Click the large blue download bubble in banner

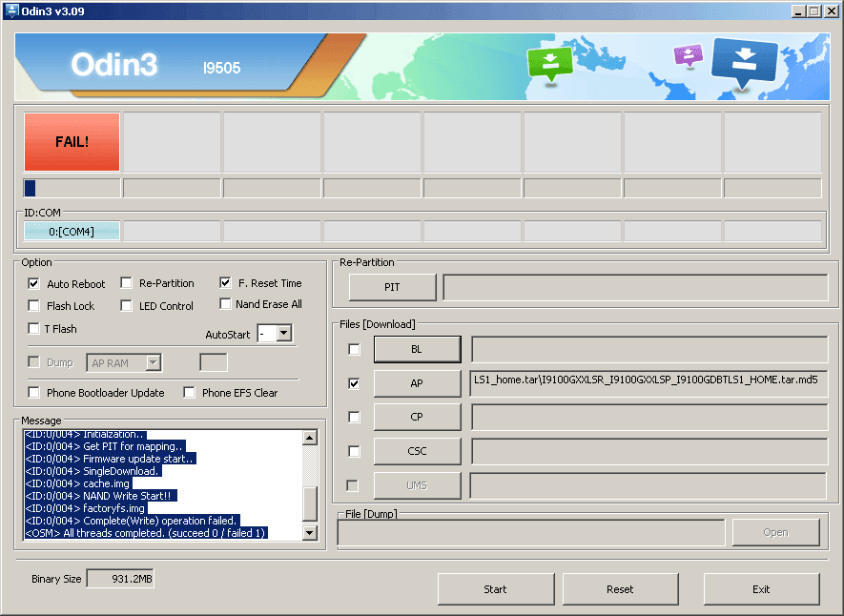(x=745, y=62)
